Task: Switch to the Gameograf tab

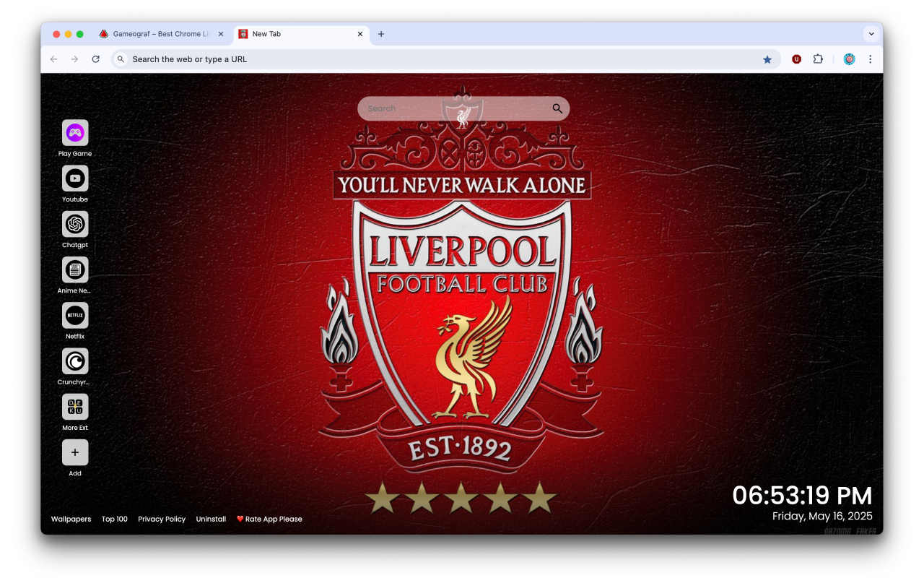Action: click(162, 34)
